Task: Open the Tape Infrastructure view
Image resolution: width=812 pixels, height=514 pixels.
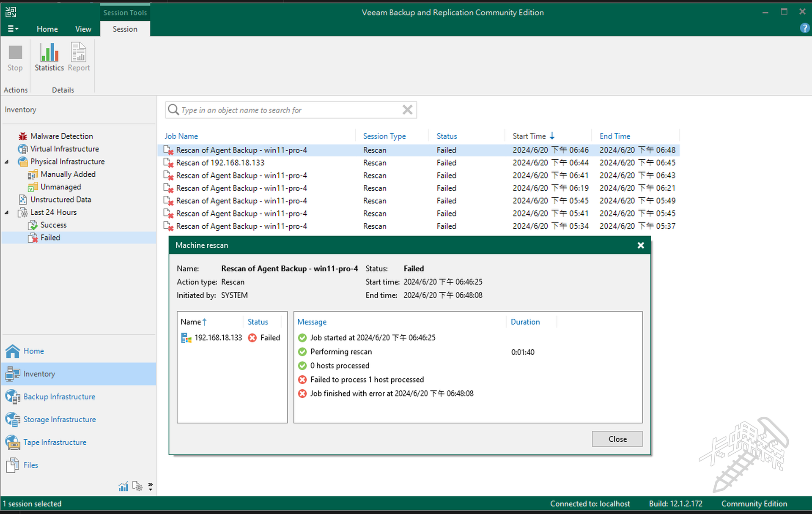Action: coord(55,442)
